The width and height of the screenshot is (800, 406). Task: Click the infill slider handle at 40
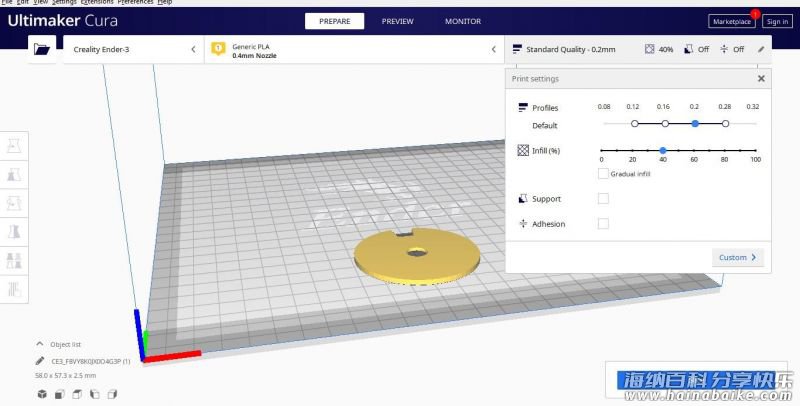pos(663,150)
